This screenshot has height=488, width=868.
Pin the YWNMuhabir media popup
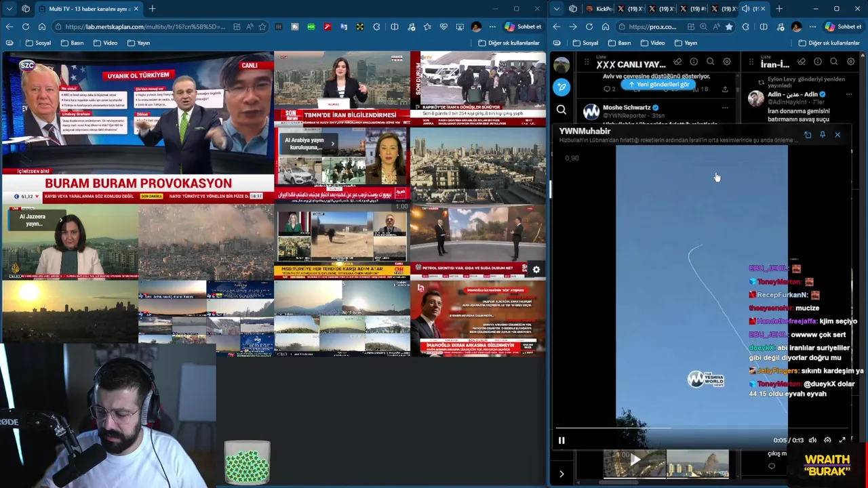click(823, 135)
